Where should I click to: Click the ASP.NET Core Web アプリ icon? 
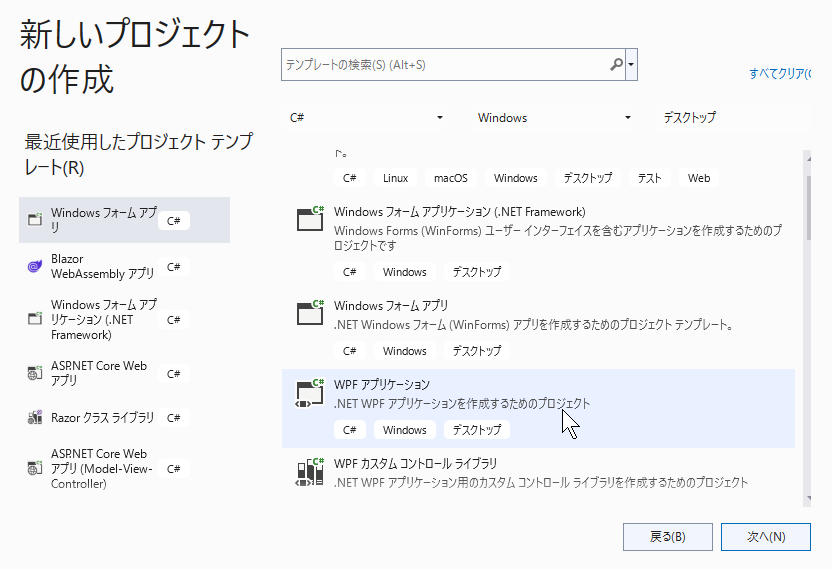tap(35, 373)
